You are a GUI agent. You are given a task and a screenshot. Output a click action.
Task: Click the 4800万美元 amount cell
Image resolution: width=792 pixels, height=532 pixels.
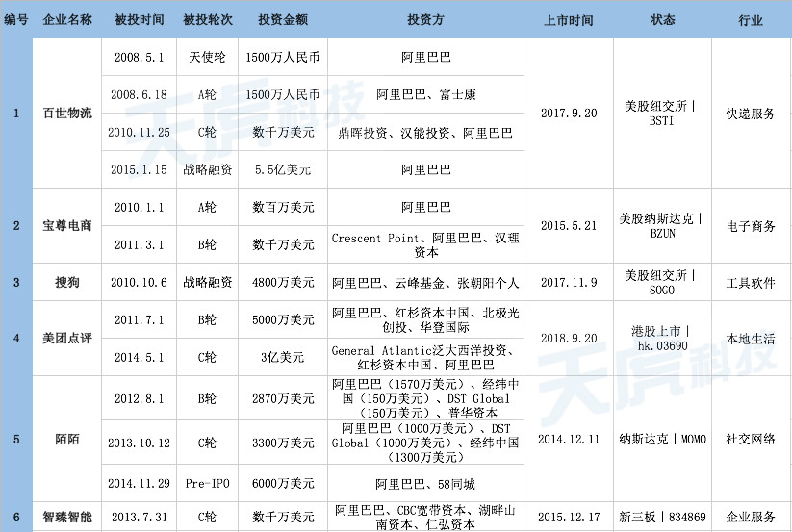click(x=283, y=282)
